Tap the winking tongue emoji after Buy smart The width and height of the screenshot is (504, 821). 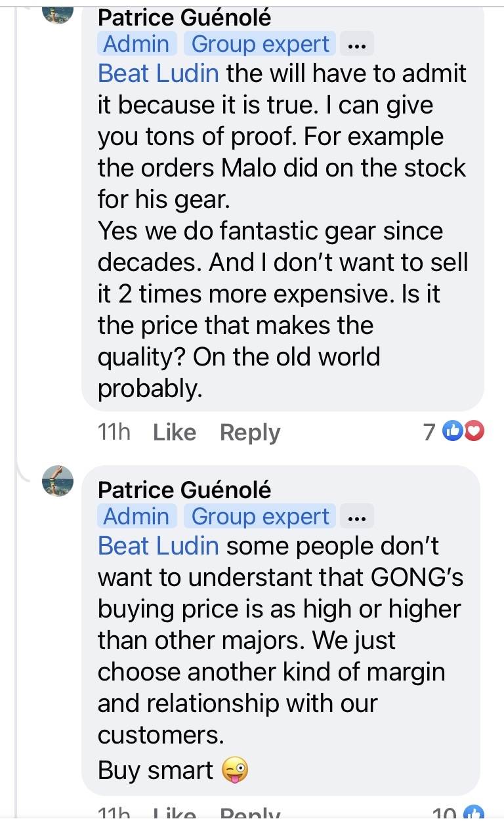(x=235, y=770)
